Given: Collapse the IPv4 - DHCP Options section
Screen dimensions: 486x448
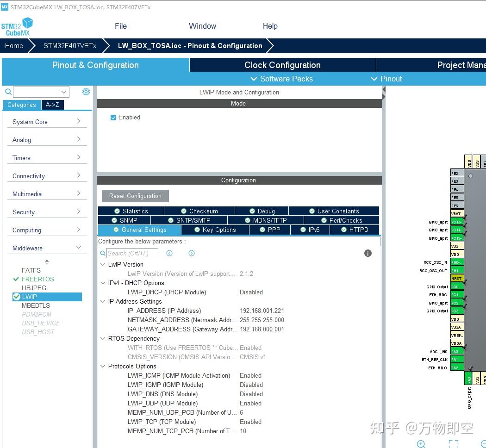Looking at the screenshot, I should (103, 283).
